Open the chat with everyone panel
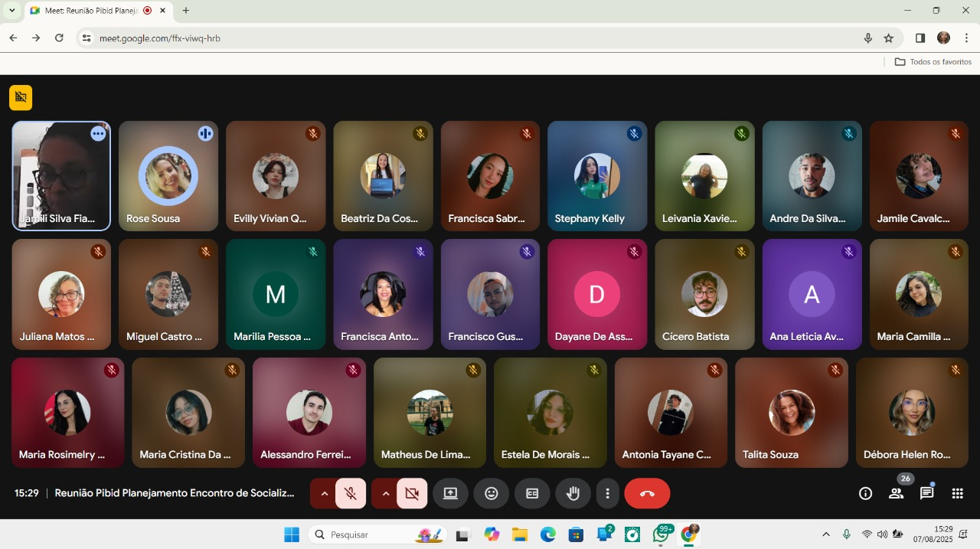980x549 pixels. [926, 494]
